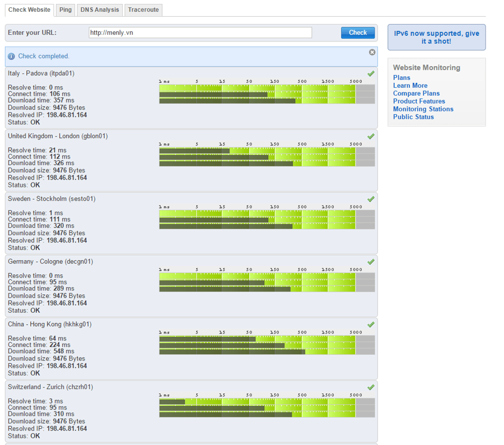Click the green checkmark for Sweden Stockholm
This screenshot has height=445, width=504.
[371, 199]
